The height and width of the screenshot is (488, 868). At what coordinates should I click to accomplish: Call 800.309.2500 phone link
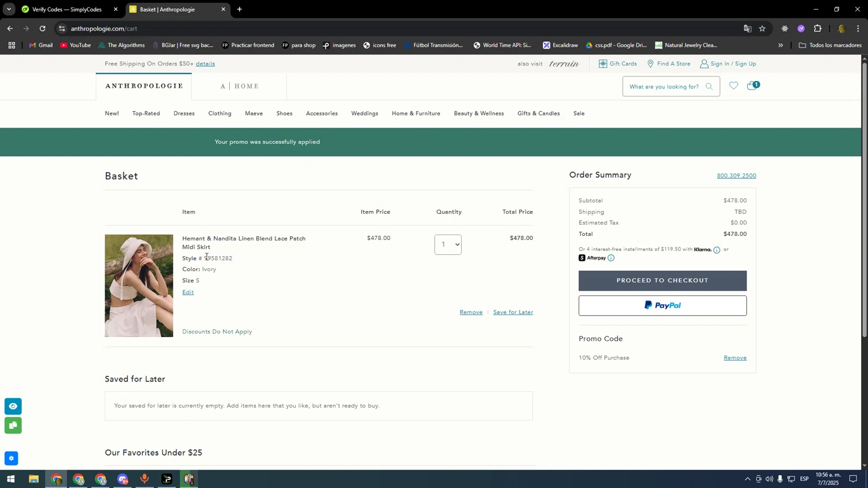736,176
